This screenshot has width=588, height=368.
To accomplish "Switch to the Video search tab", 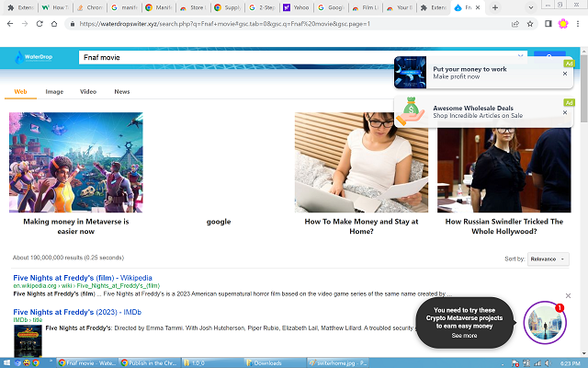I will tap(88, 92).
